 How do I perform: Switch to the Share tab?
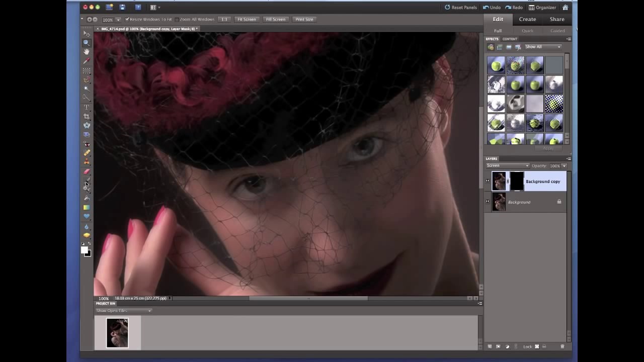coord(557,19)
